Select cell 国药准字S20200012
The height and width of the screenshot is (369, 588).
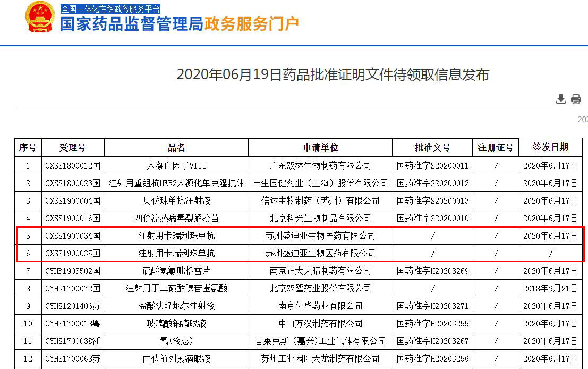coord(433,183)
